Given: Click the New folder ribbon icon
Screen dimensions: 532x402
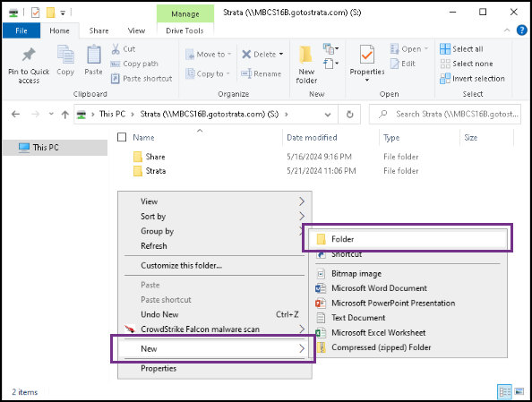Looking at the screenshot, I should coord(306,55).
